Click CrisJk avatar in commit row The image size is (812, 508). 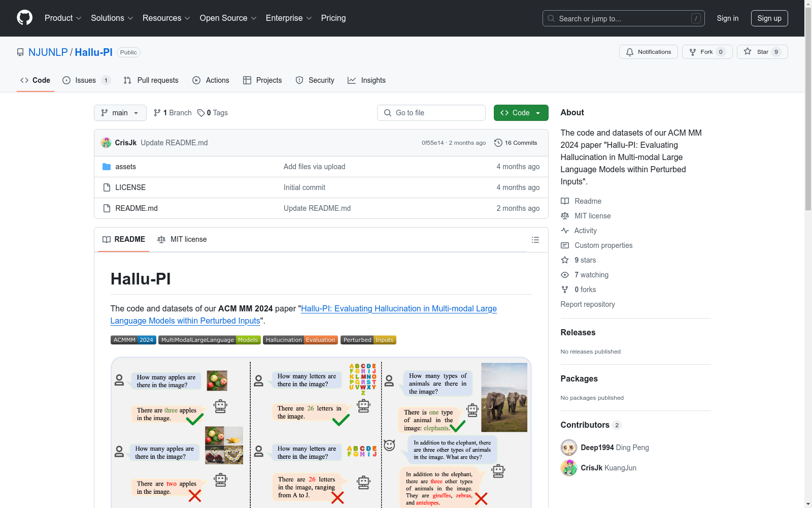tap(106, 143)
